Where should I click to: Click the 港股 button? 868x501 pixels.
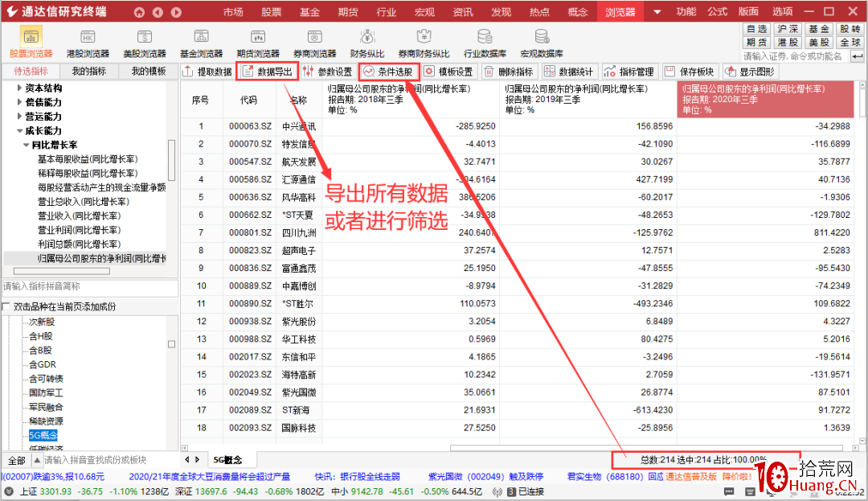787,42
